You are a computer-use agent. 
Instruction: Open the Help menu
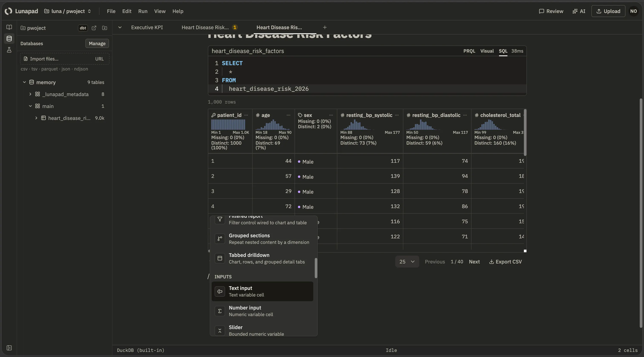pos(178,11)
